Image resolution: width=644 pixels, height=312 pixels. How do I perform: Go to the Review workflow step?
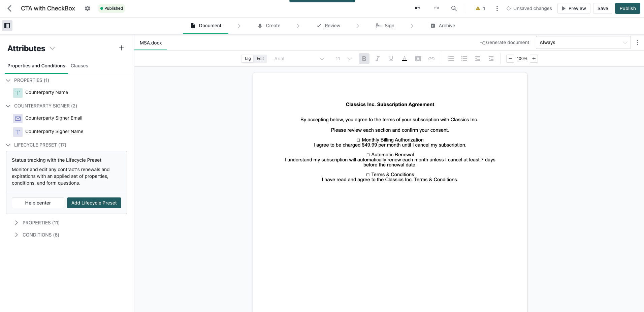pos(329,26)
